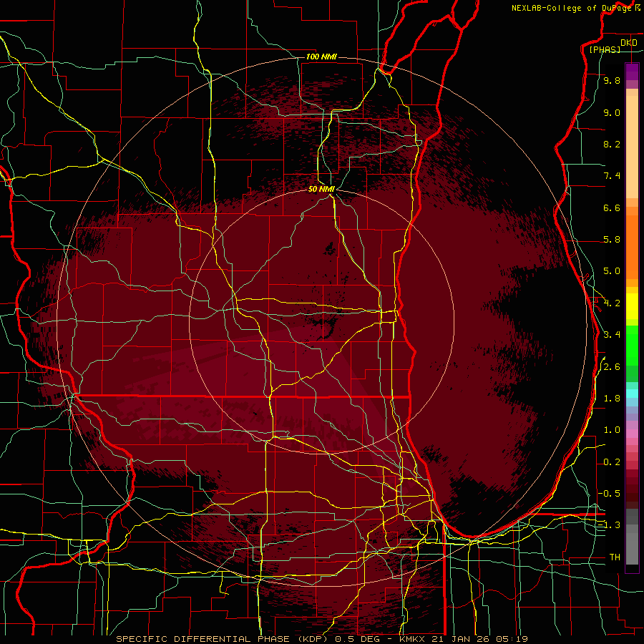This screenshot has height=644, width=644.
Task: Pick the peach segment of the color bar
Action: click(632, 148)
